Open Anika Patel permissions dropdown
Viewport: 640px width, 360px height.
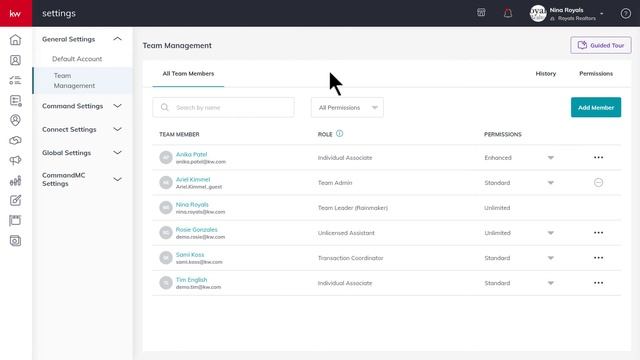tap(551, 158)
